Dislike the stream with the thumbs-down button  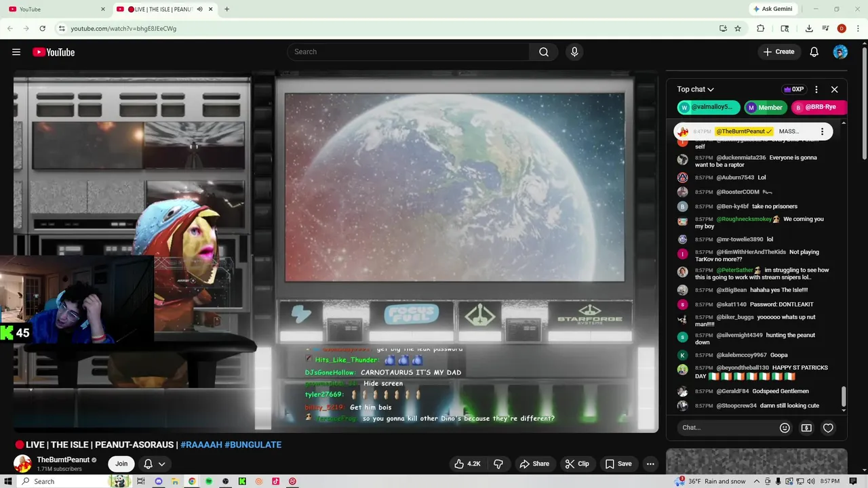point(498,464)
